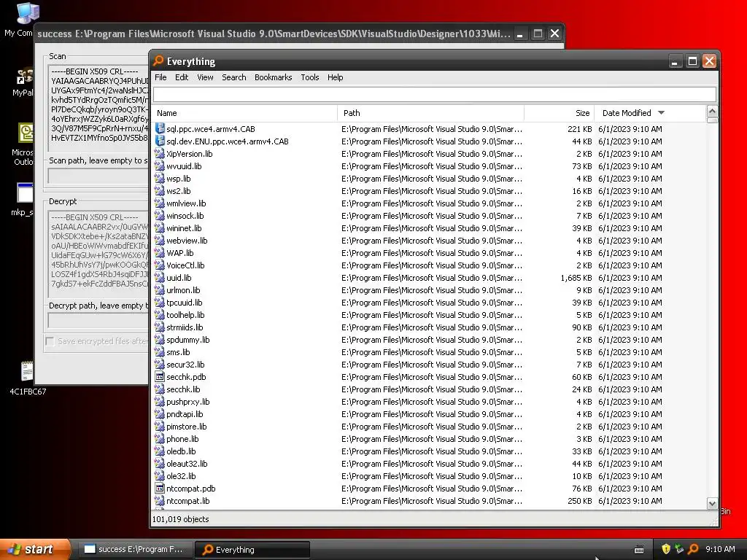Select the MyPal desktop shortcut icon
The image size is (747, 560).
(25, 77)
